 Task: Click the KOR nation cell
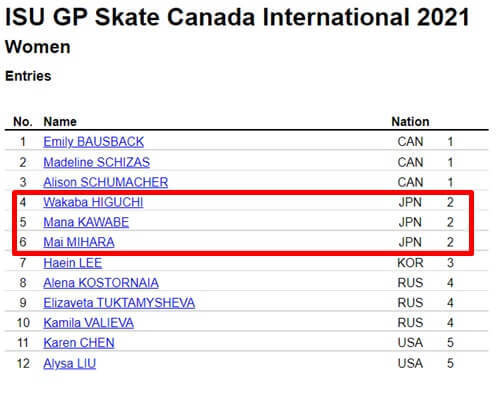[410, 263]
